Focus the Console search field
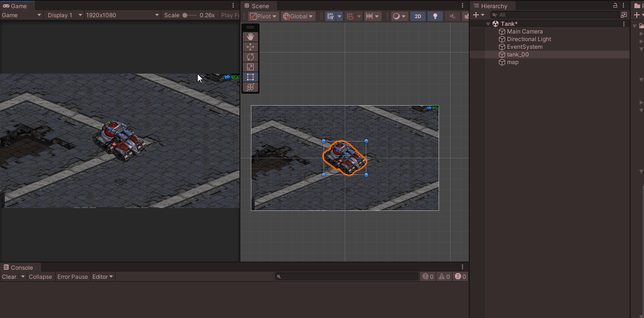The width and height of the screenshot is (644, 318). (347, 276)
